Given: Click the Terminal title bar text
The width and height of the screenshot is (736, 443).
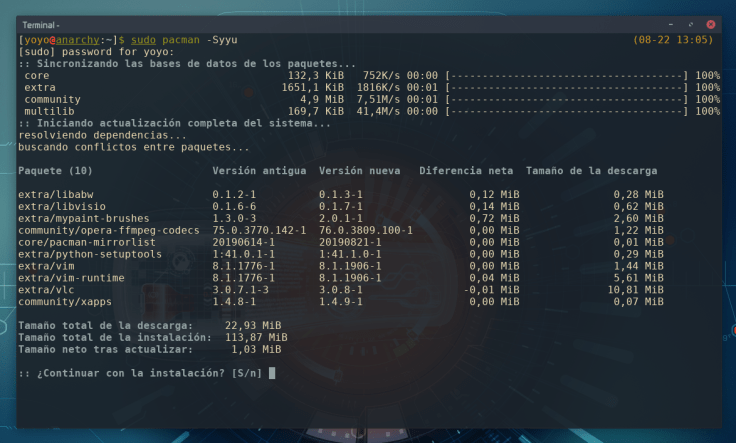Looking at the screenshot, I should tap(40, 23).
